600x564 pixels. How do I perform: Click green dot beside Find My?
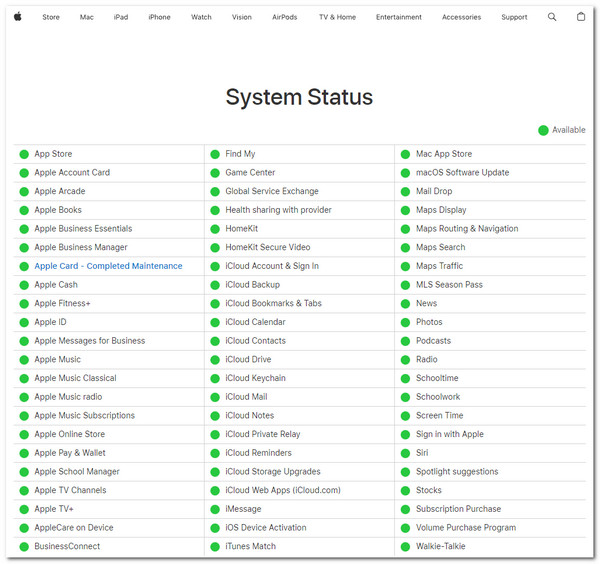point(215,154)
